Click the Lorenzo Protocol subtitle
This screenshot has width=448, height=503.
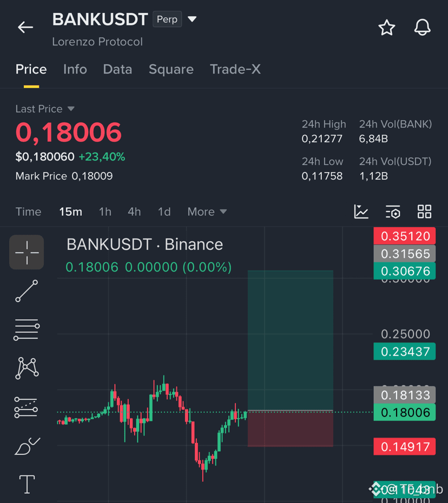(97, 42)
